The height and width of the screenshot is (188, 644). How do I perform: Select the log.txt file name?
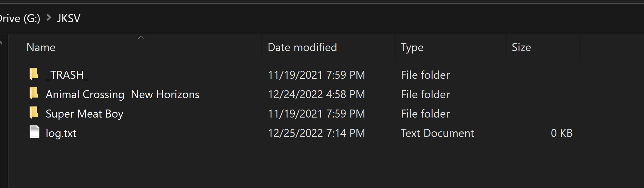[61, 133]
